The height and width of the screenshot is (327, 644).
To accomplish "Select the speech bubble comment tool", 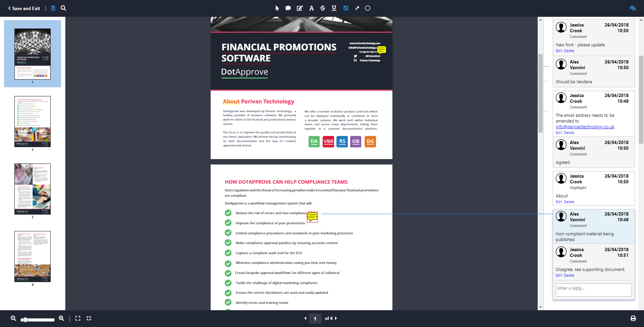I will (x=288, y=8).
